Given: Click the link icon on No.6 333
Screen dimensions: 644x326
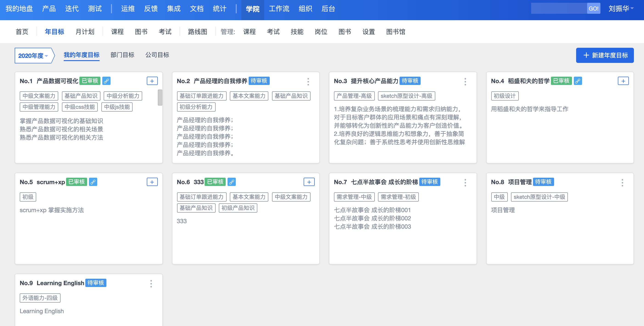Looking at the screenshot, I should (x=231, y=182).
